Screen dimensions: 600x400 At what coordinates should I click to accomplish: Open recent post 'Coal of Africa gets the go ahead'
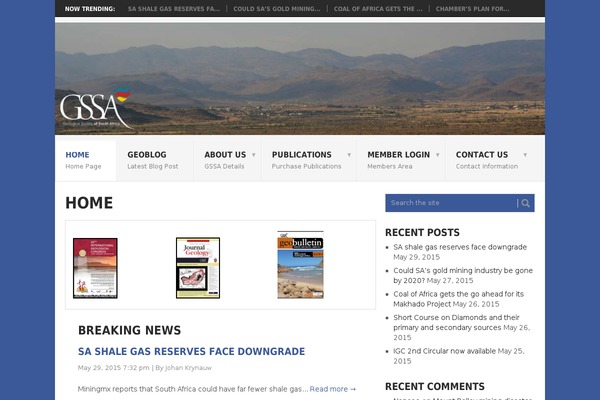click(458, 299)
